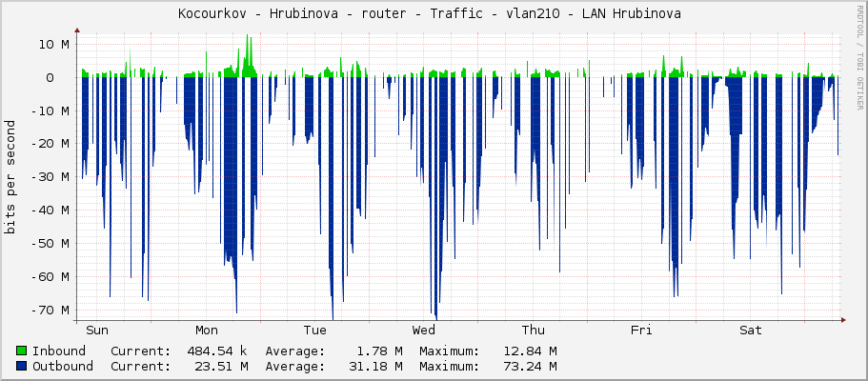The width and height of the screenshot is (868, 381).
Task: Click the green Inbound legend swatch
Action: coord(22,351)
